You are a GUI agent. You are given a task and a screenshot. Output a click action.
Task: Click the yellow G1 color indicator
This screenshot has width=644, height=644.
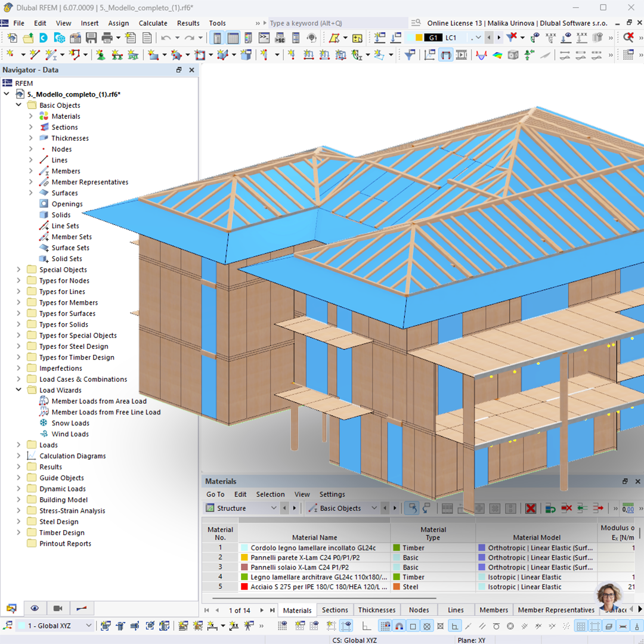[420, 37]
